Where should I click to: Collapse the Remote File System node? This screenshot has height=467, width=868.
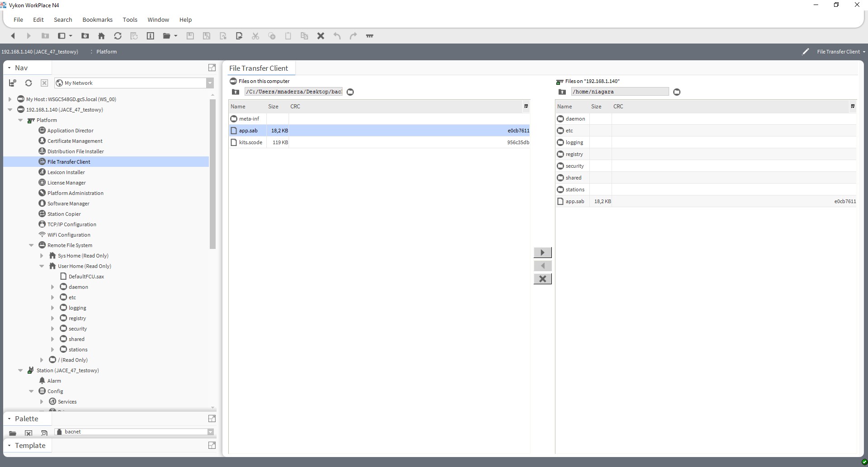pyautogui.click(x=31, y=245)
